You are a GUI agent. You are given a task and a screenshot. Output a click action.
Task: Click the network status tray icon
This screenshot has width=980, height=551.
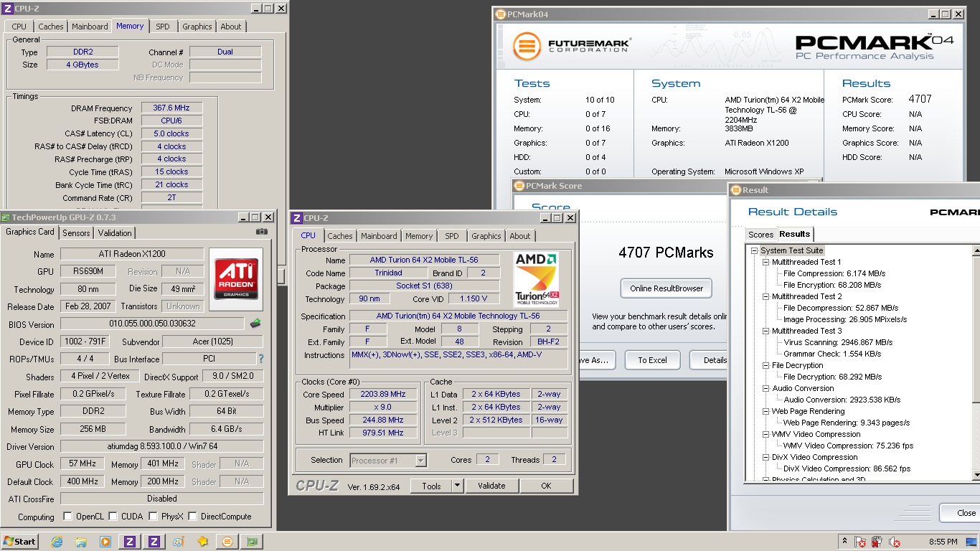pyautogui.click(x=860, y=542)
